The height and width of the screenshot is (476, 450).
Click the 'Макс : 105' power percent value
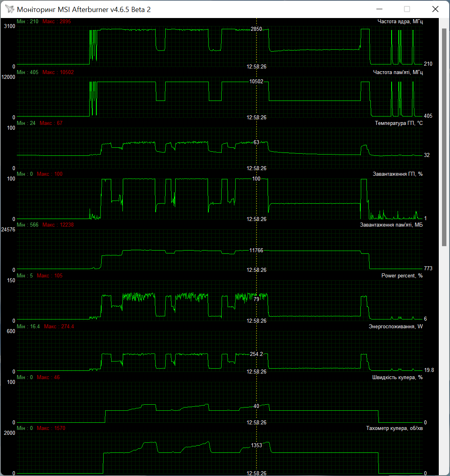50,276
